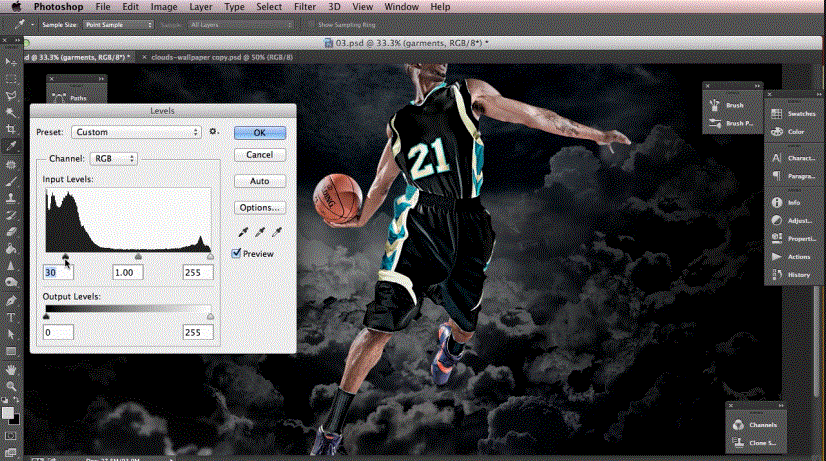The width and height of the screenshot is (826, 461).
Task: Open the All Layers sample dropdown
Action: pos(241,25)
